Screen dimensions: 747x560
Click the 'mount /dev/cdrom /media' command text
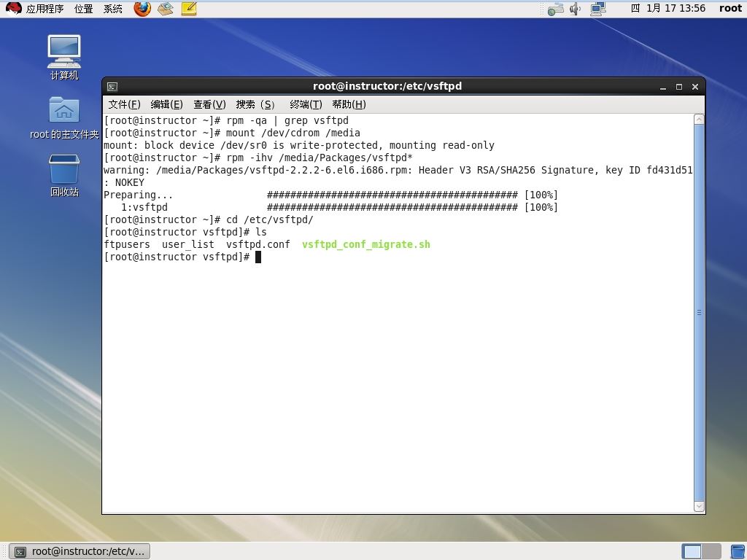point(293,133)
